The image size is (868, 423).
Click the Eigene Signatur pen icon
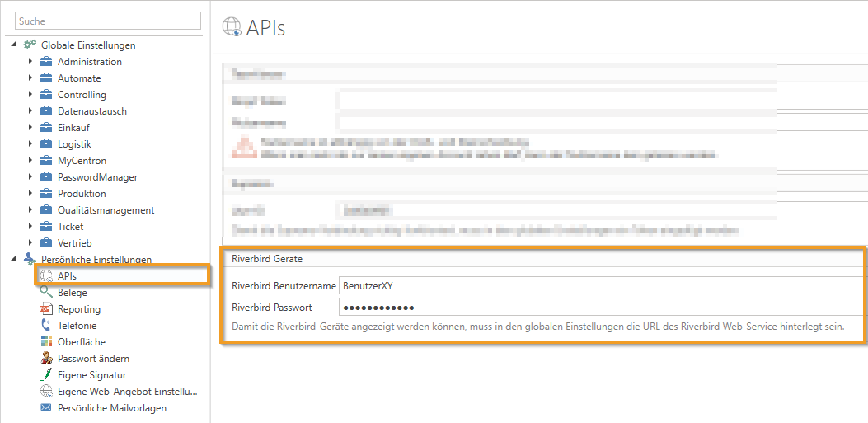tap(45, 375)
